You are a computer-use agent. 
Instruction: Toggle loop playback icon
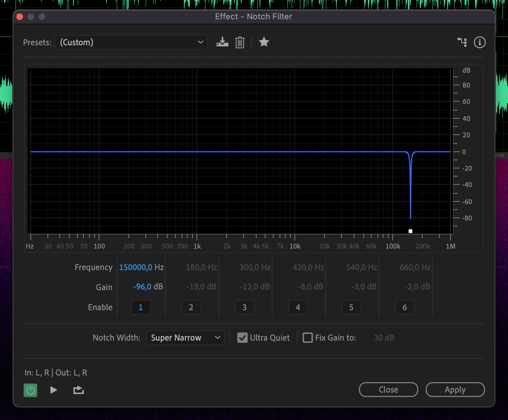[79, 390]
